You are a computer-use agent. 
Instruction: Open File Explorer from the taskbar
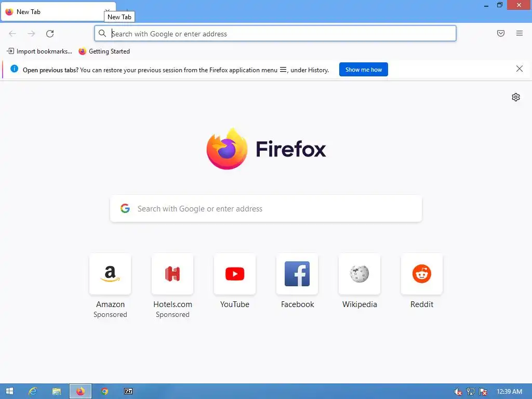pyautogui.click(x=56, y=391)
